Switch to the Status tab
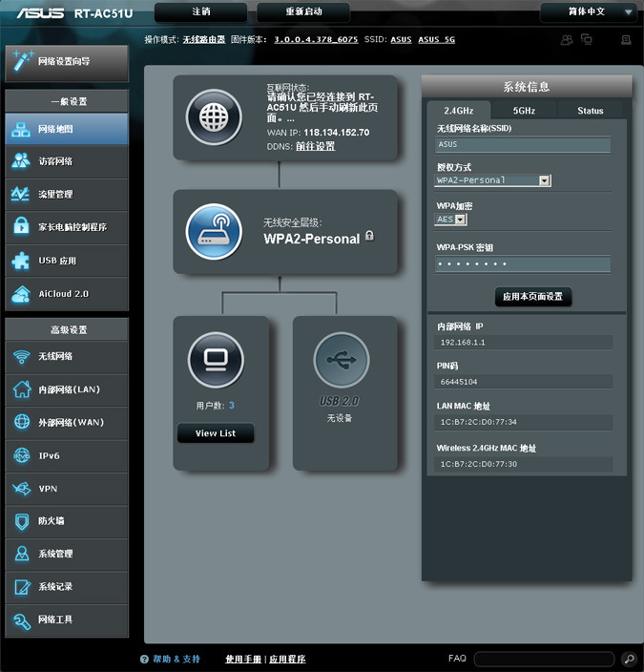Viewport: 644px width, 672px height. click(x=590, y=111)
